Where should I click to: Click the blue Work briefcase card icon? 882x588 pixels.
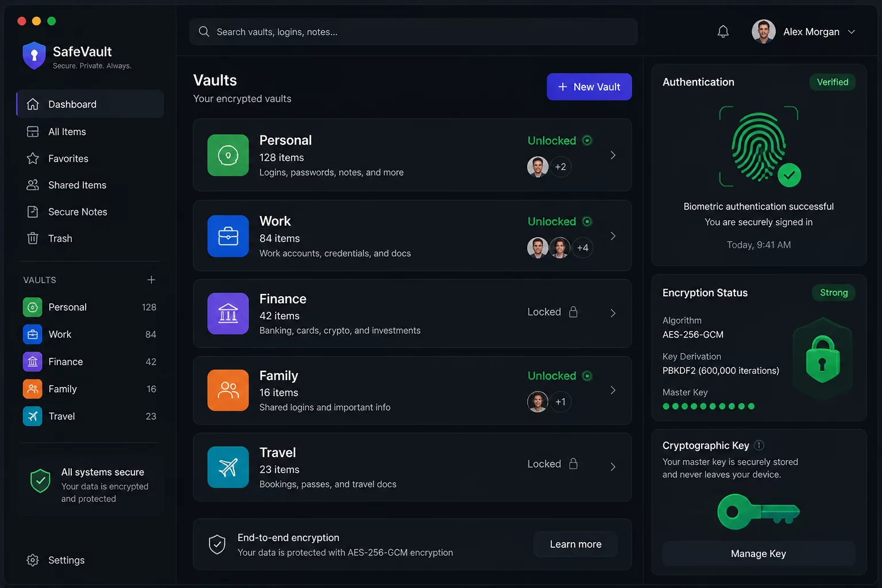(x=228, y=236)
